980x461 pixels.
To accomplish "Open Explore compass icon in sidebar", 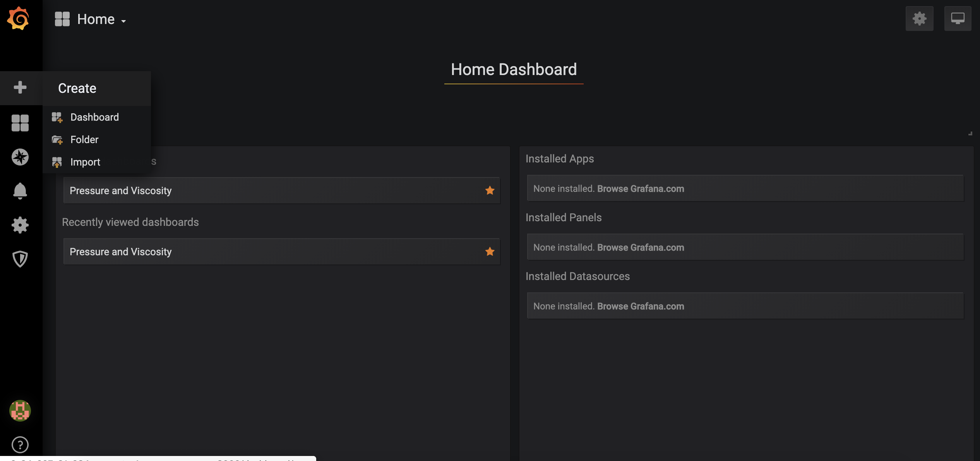I will point(20,157).
